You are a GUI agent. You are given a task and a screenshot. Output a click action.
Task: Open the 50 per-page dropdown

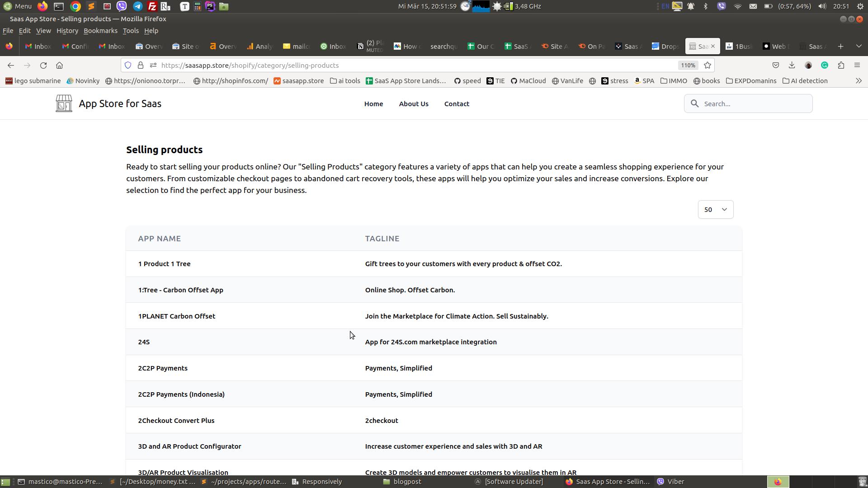(x=715, y=210)
